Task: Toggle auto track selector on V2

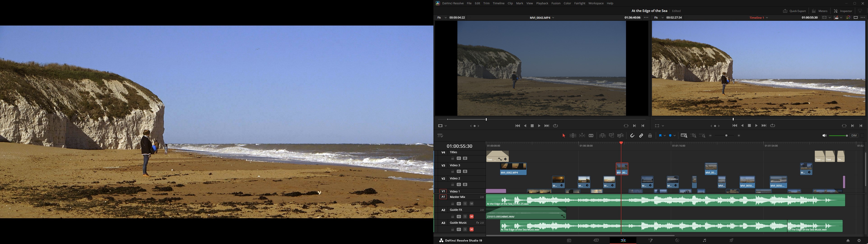Action: point(458,185)
